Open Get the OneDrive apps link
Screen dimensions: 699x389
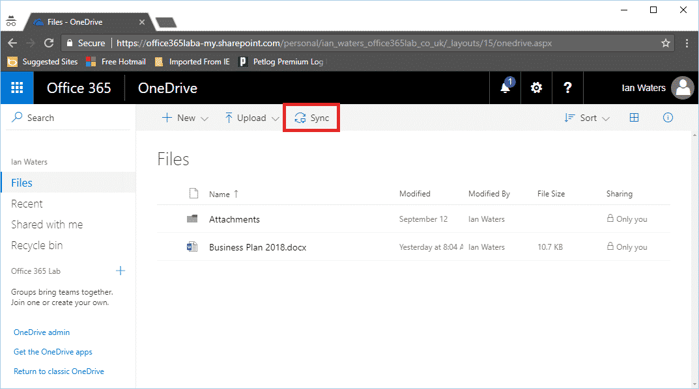(x=53, y=352)
